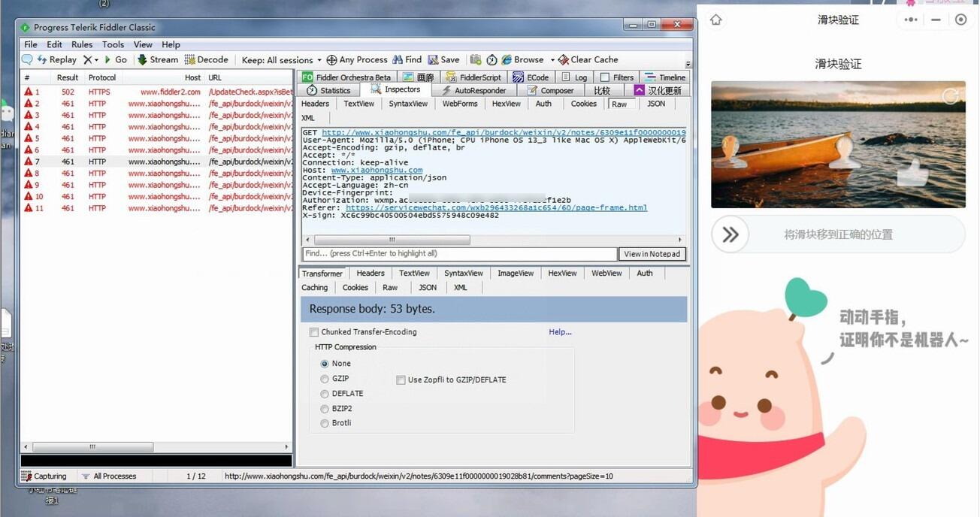The width and height of the screenshot is (980, 517).
Task: Open the Rules menu
Action: point(82,44)
